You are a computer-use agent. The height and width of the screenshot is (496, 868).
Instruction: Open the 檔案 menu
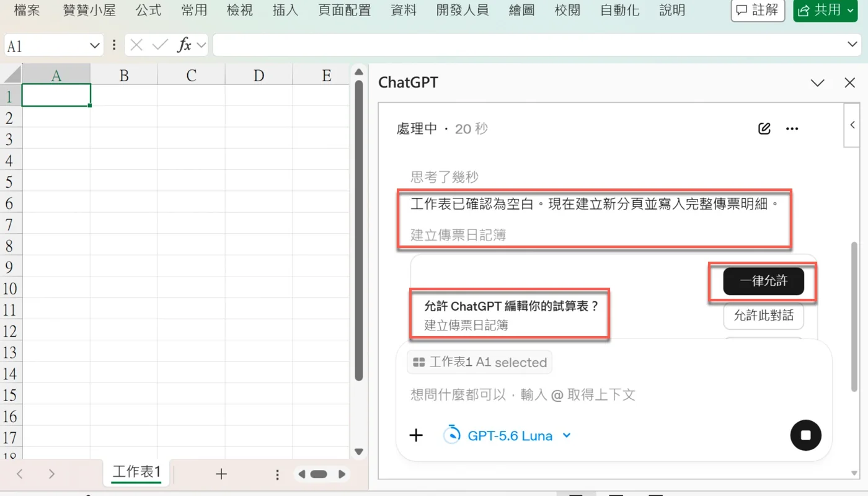pyautogui.click(x=27, y=11)
